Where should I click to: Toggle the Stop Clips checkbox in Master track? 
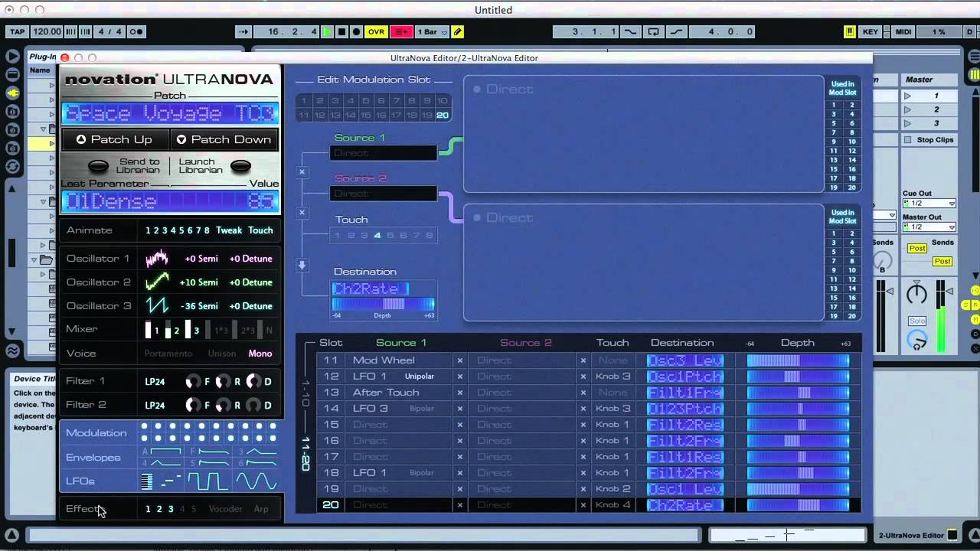point(908,140)
